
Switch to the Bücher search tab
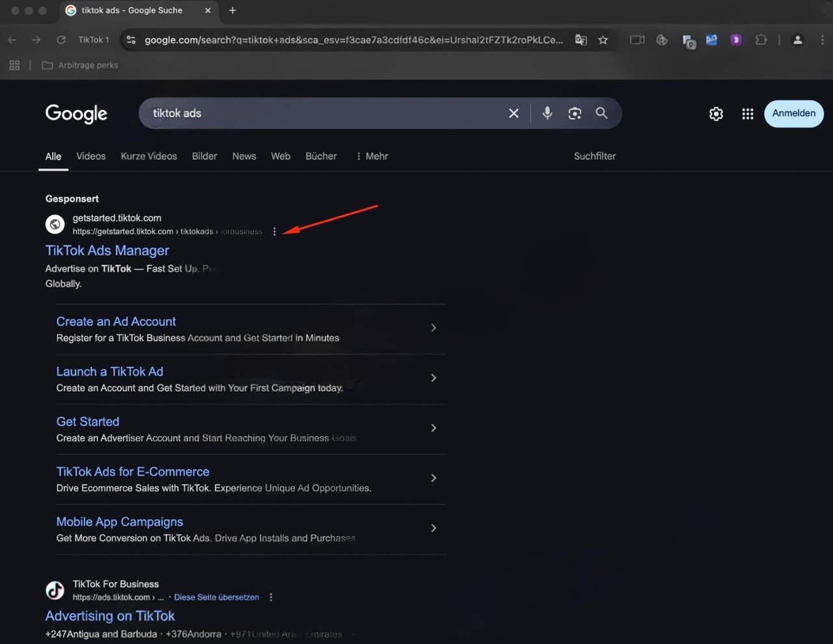tap(321, 156)
